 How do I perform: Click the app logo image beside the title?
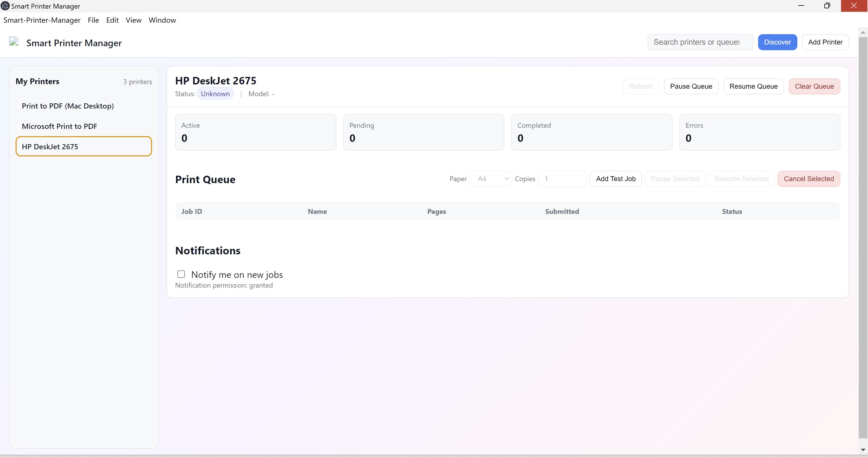coord(14,42)
